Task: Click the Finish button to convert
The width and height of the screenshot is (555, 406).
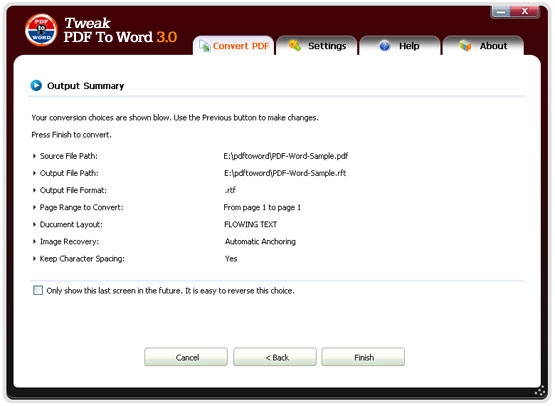Action: point(363,357)
